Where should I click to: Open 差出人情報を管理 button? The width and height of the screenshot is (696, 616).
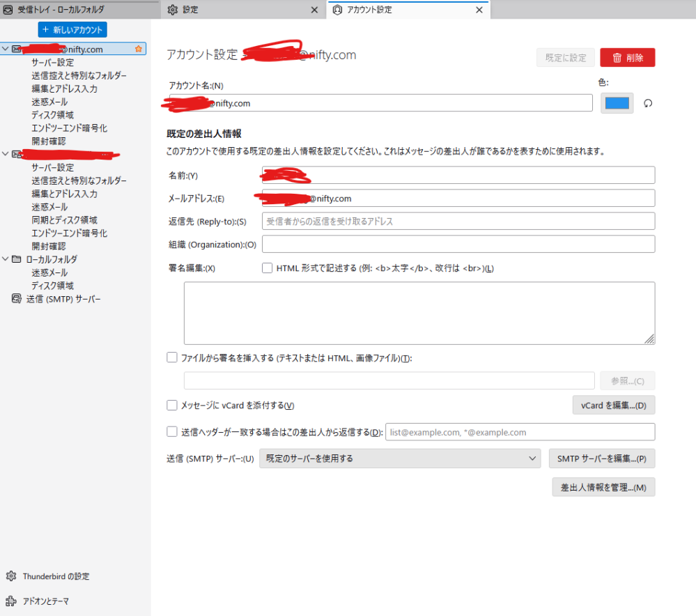coord(603,487)
